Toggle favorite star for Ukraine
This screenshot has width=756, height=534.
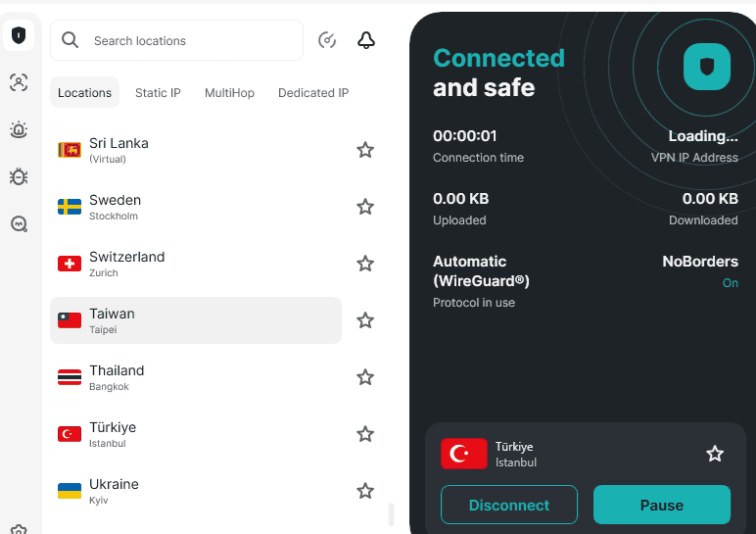point(365,491)
